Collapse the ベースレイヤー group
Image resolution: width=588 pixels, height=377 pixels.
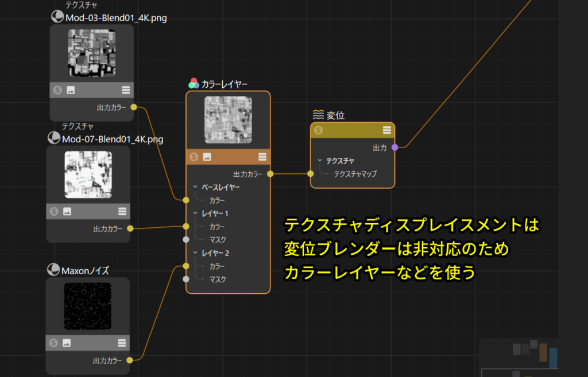[x=195, y=187]
